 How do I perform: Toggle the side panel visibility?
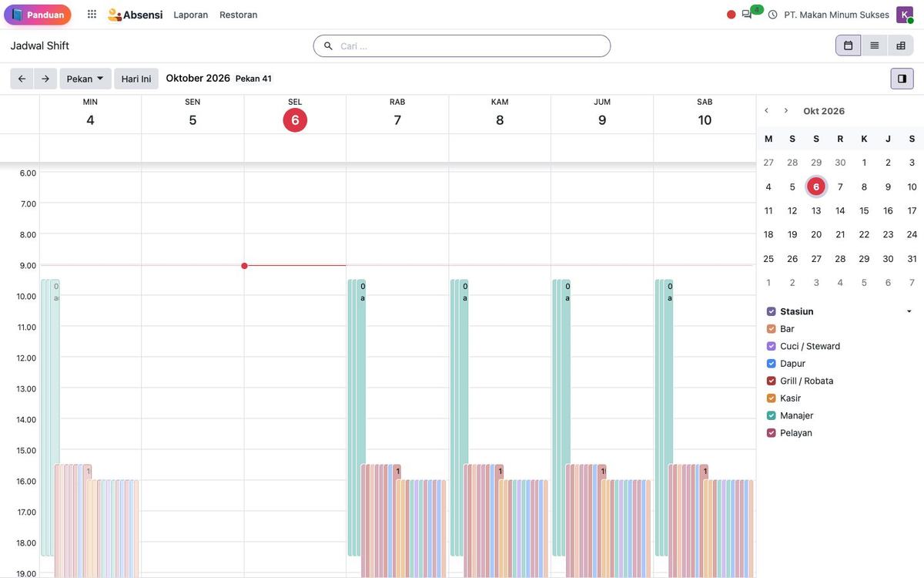point(902,79)
